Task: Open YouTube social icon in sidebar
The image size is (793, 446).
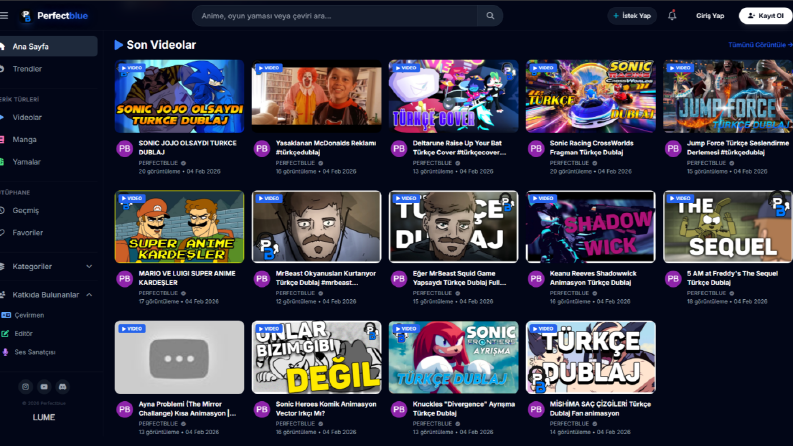Action: 44,387
